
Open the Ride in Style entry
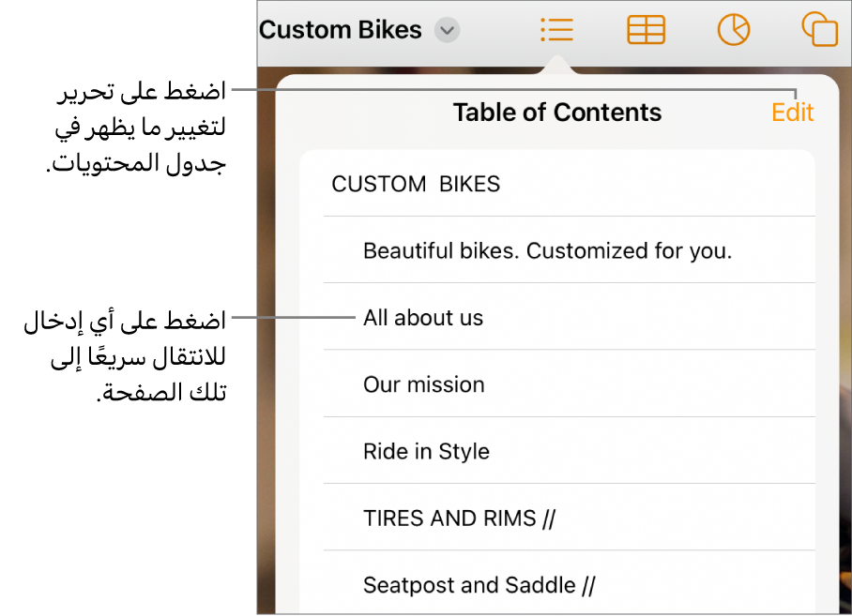coord(426,452)
